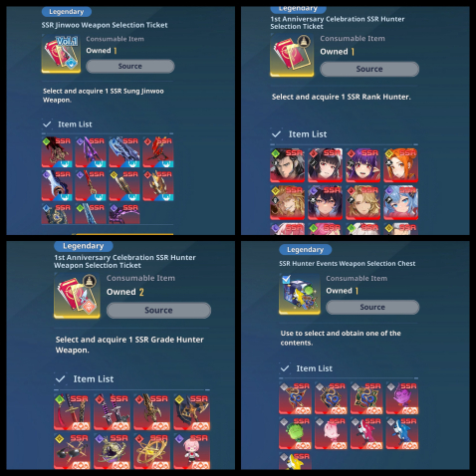This screenshot has height=476, width=476.
Task: Toggle Item List checkmark in Events Weapon Chest panel
Action: pyautogui.click(x=285, y=368)
